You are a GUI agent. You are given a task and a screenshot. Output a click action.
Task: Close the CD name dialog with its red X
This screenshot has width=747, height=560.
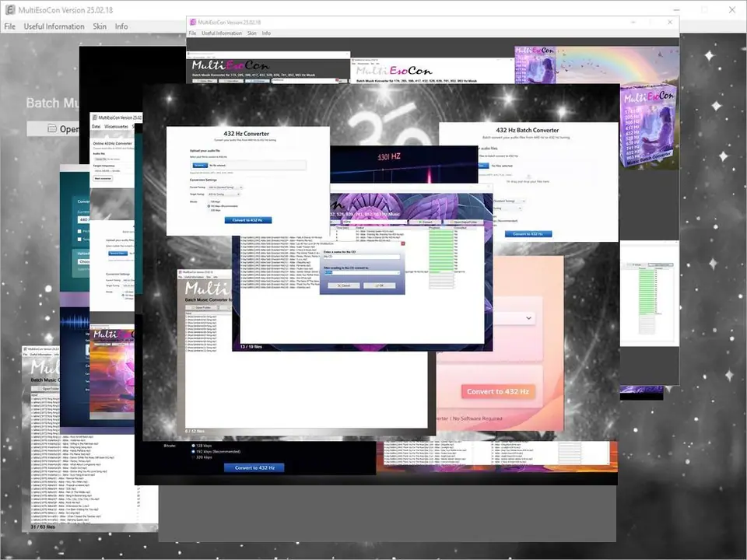click(x=402, y=243)
